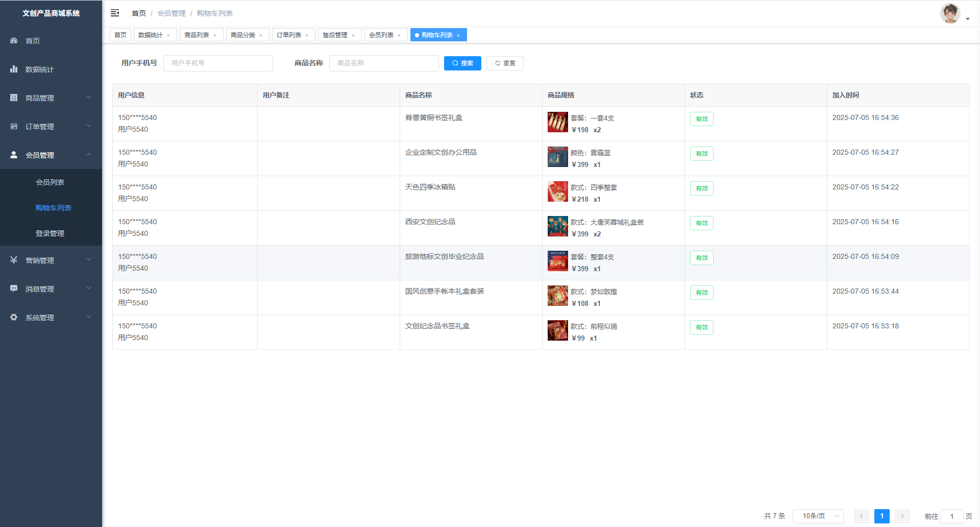The height and width of the screenshot is (527, 980).
Task: Click the blue 搜索 button
Action: [462, 63]
